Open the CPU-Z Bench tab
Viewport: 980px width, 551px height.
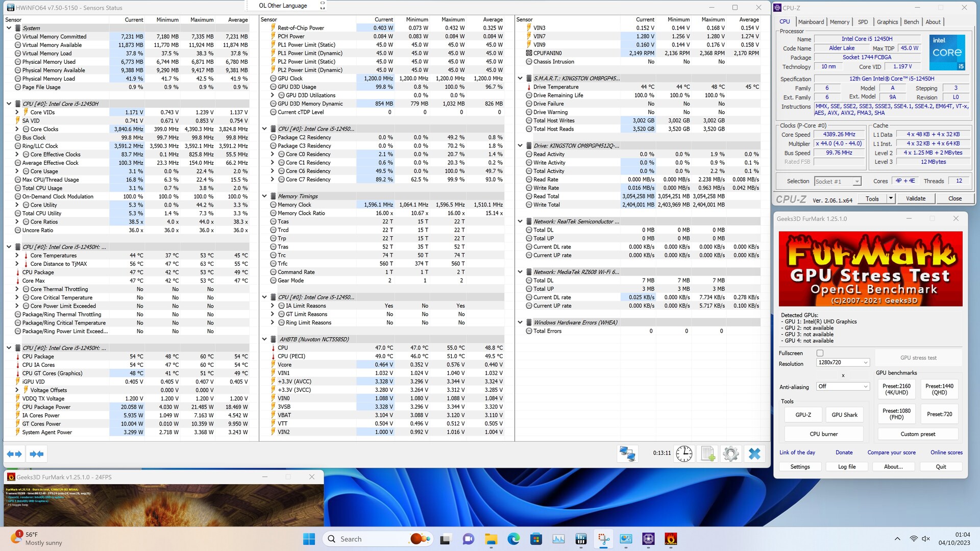911,22
